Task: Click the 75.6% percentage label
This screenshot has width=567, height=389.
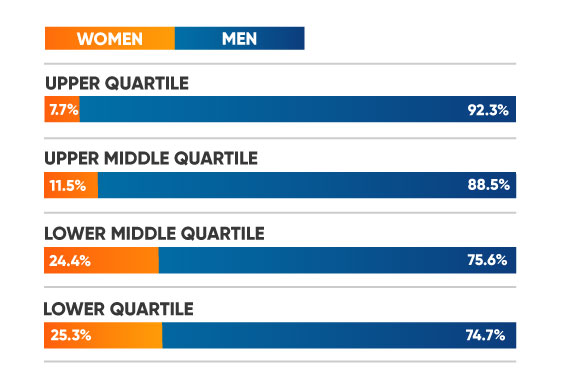Action: [x=487, y=260]
